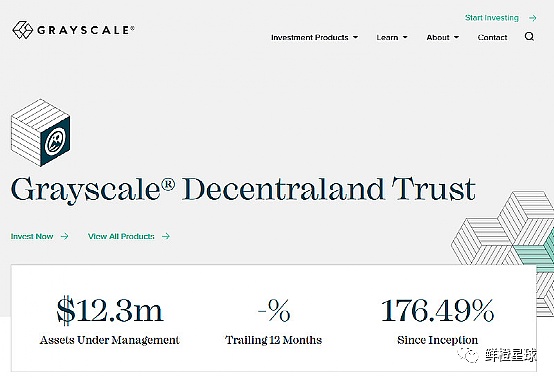
Task: Click the WeChat watermark logo
Action: 467,355
